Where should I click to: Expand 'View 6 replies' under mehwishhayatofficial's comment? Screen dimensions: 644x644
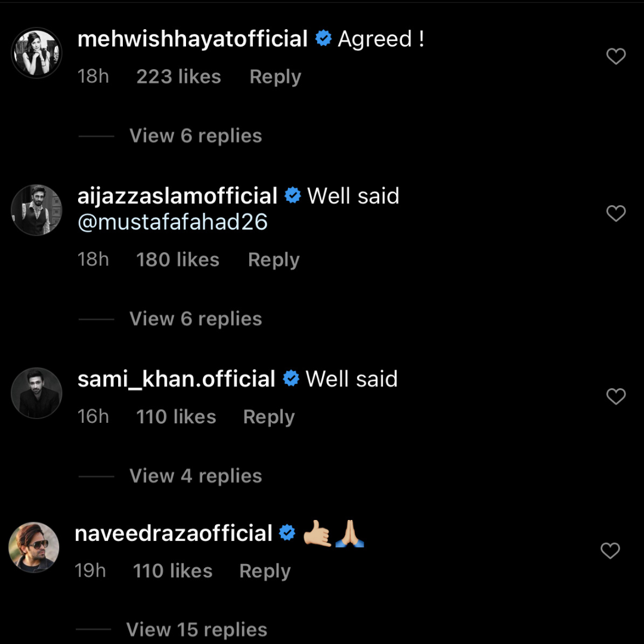pos(196,136)
